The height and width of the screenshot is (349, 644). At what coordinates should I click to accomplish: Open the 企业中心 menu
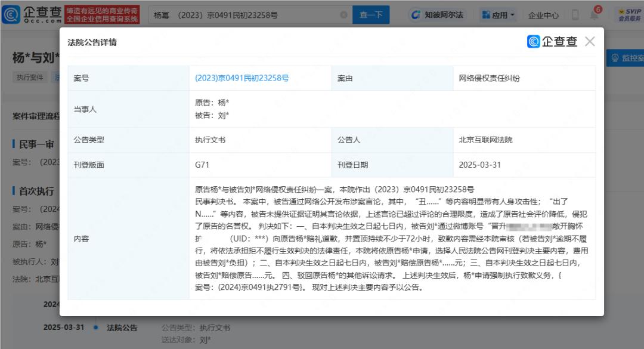click(543, 15)
